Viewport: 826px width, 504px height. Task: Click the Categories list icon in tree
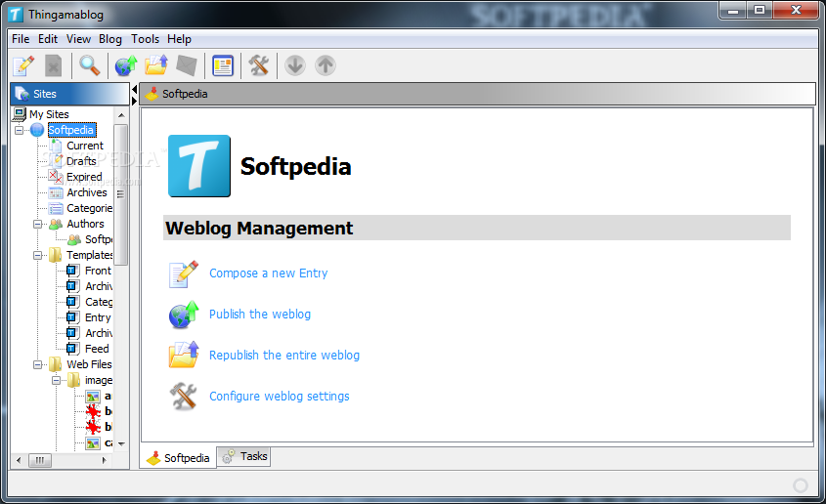click(56, 208)
